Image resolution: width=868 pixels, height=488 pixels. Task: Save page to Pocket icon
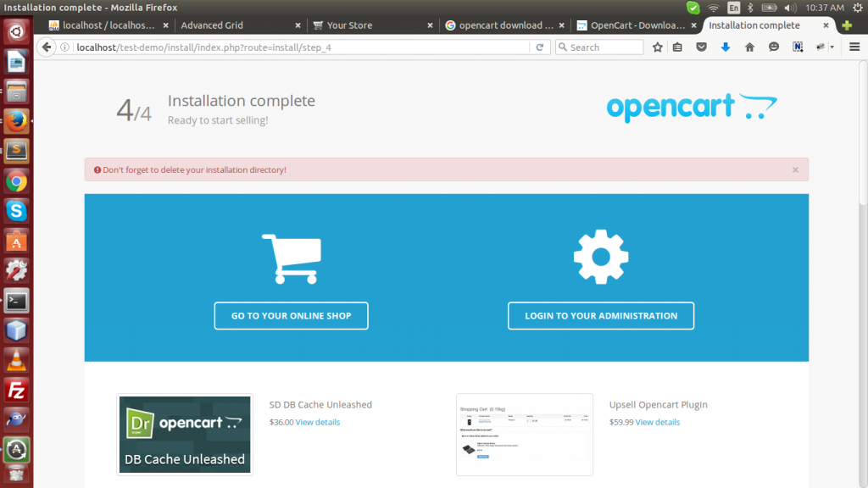pyautogui.click(x=701, y=47)
